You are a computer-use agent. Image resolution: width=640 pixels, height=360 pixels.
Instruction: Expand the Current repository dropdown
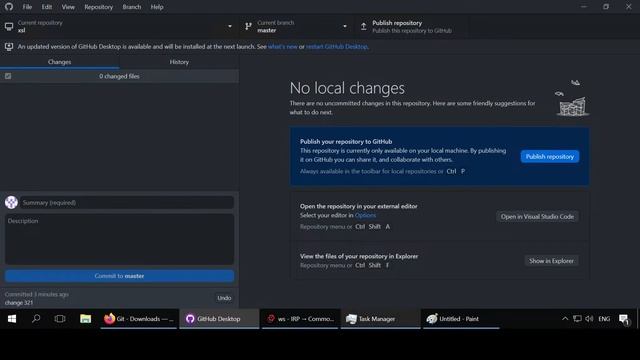point(120,26)
